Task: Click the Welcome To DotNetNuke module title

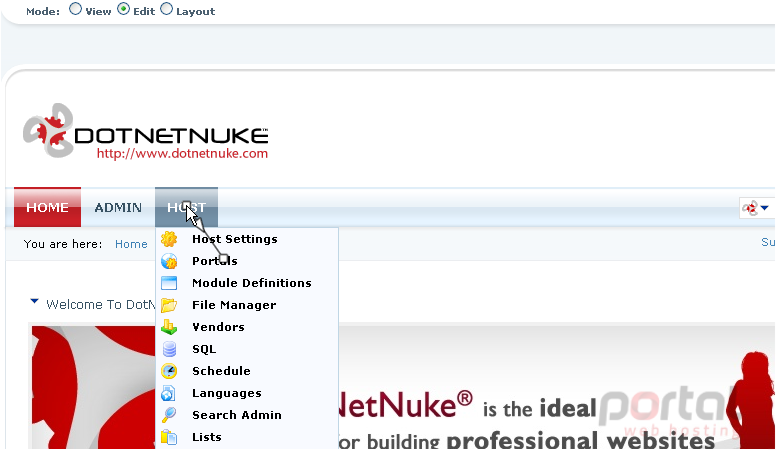Action: pyautogui.click(x=100, y=304)
